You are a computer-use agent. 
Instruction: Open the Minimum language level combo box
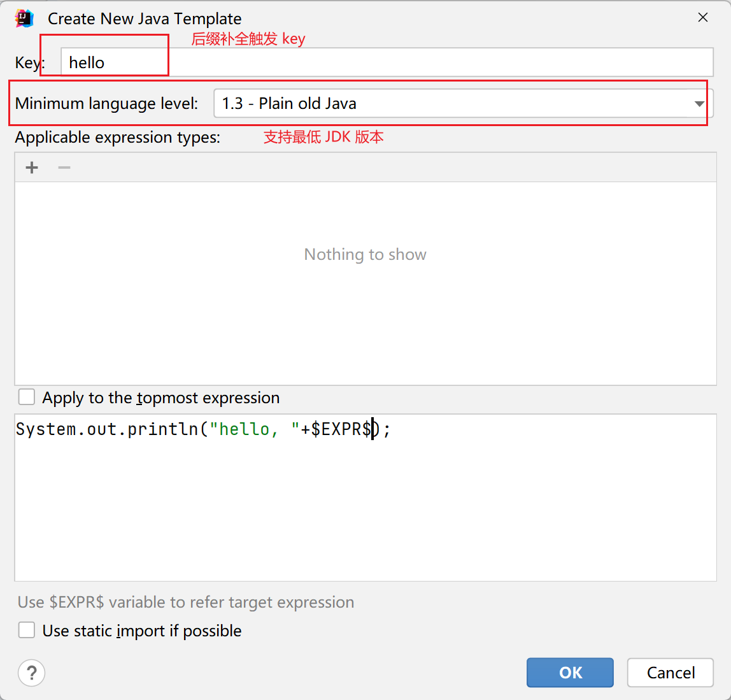point(452,103)
